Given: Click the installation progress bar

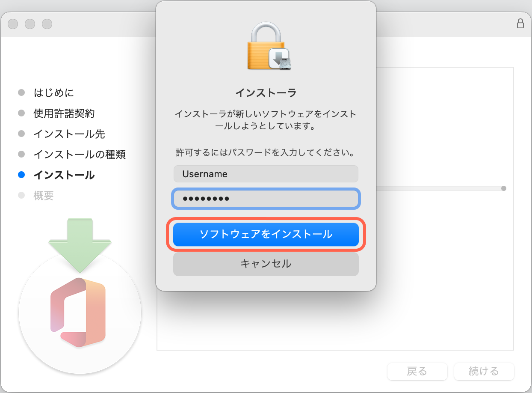Looking at the screenshot, I should click(440, 188).
